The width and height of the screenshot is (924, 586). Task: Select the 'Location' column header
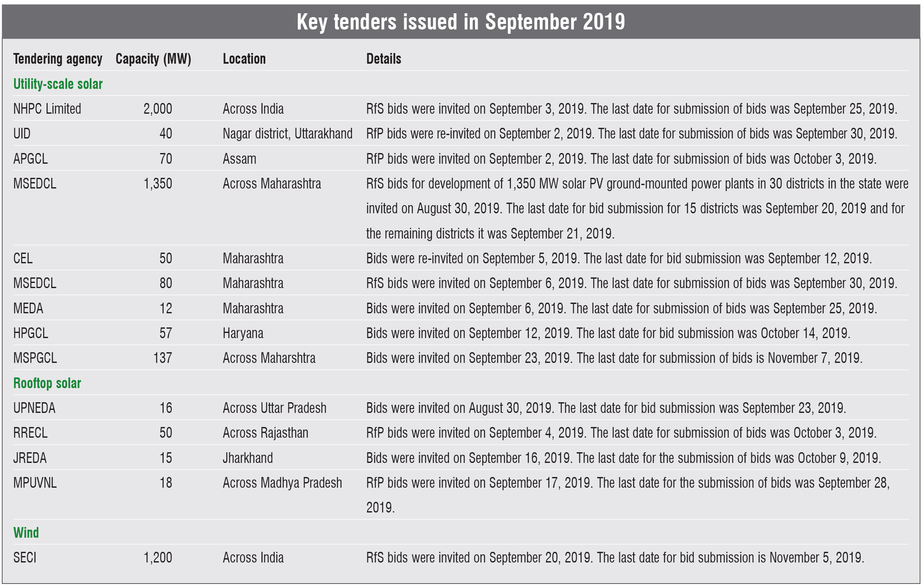pos(244,59)
